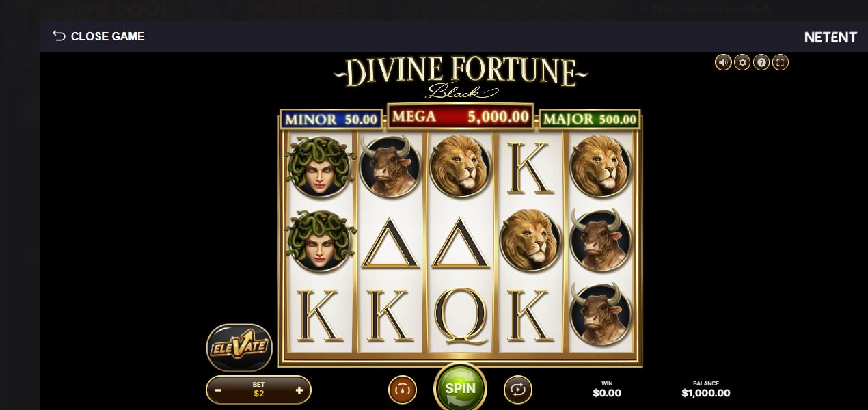Activate the Elevate feature badge

click(x=239, y=348)
